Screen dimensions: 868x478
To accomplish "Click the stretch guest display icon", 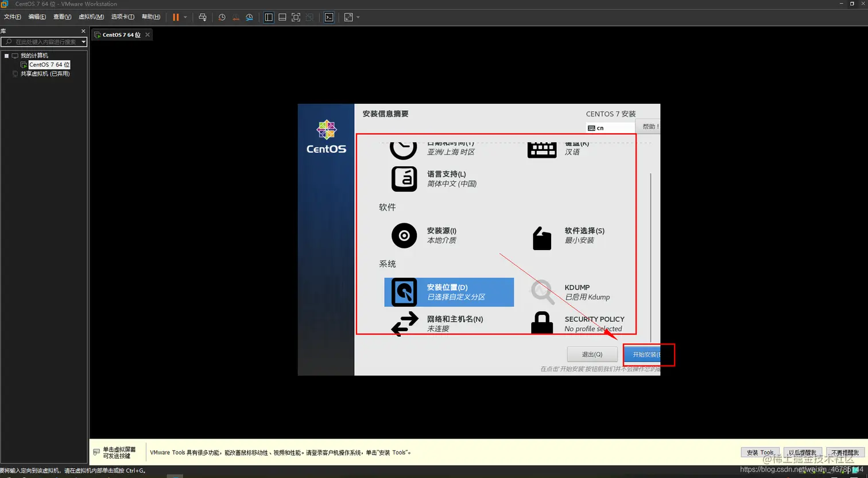I will click(x=348, y=17).
